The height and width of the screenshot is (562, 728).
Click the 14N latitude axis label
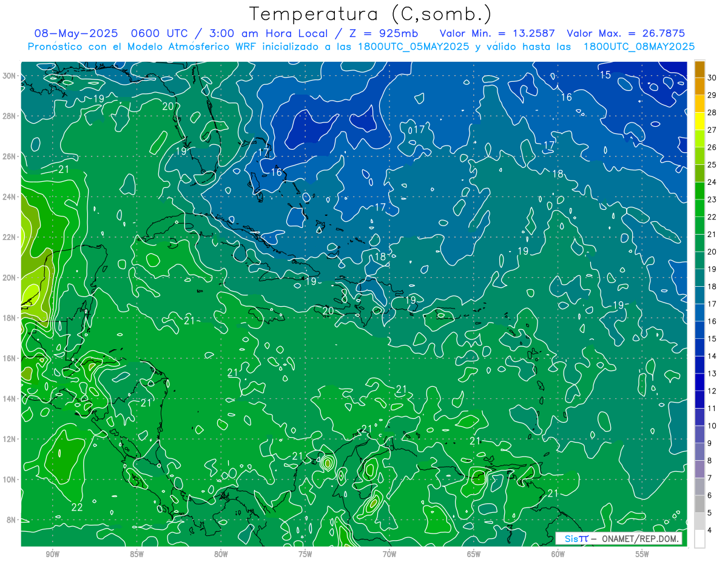pyautogui.click(x=10, y=399)
